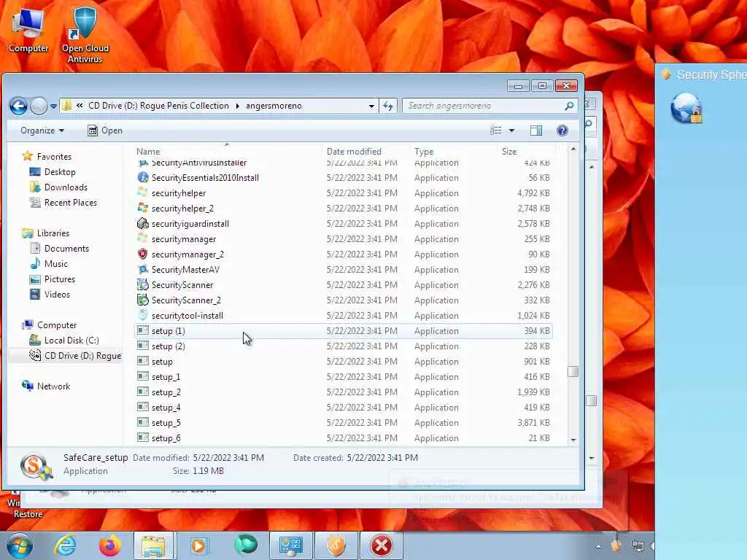Viewport: 747px width, 560px height.
Task: Select SecurityEssentials2010Install file icon
Action: (x=142, y=177)
